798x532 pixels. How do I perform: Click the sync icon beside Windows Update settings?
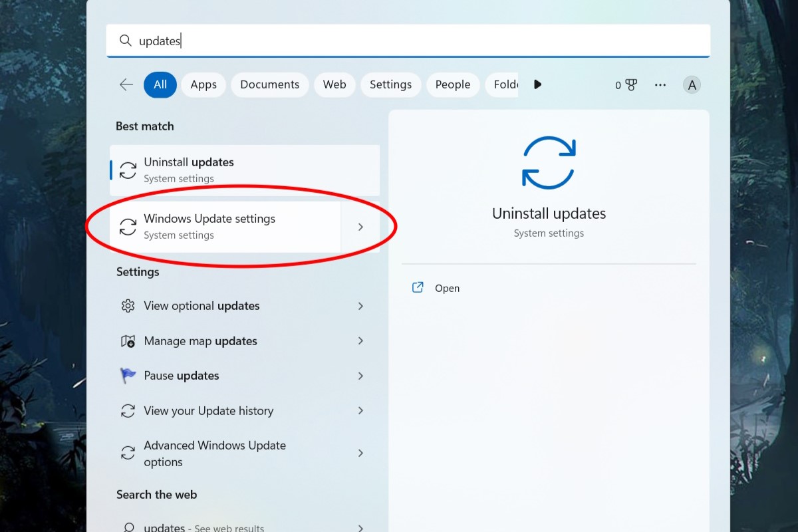pyautogui.click(x=128, y=227)
